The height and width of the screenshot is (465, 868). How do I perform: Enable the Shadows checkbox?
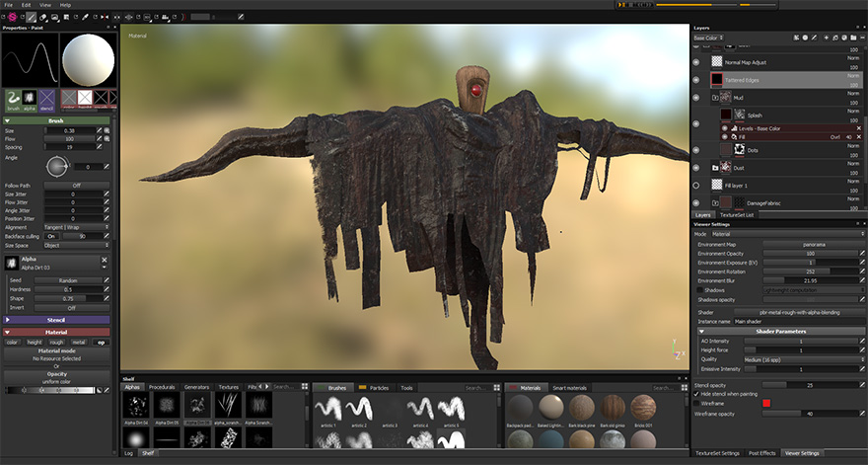click(699, 290)
